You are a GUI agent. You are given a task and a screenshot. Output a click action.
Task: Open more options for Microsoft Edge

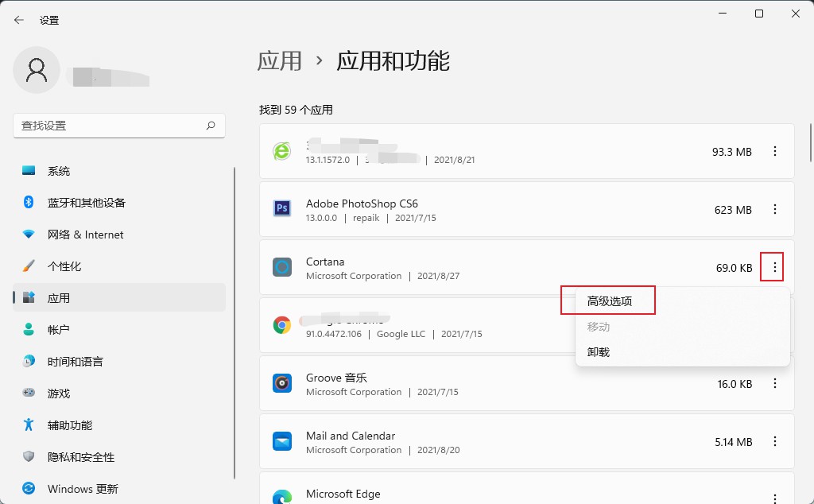point(774,498)
